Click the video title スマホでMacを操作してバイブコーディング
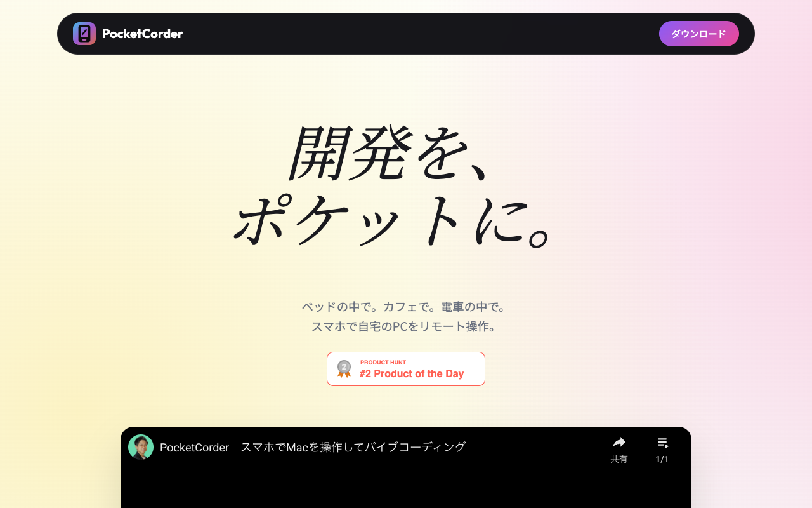Viewport: 812px width, 508px height. (353, 447)
